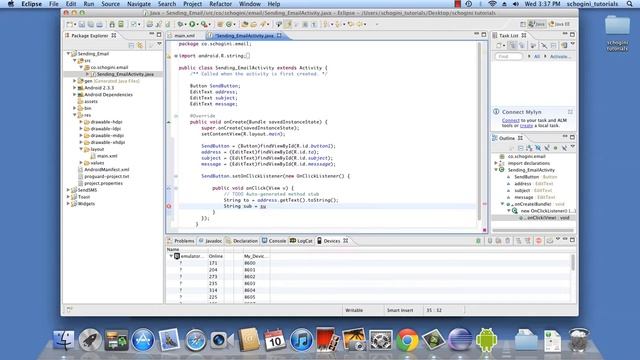Collapse the Sending_Email project tree

68,53
